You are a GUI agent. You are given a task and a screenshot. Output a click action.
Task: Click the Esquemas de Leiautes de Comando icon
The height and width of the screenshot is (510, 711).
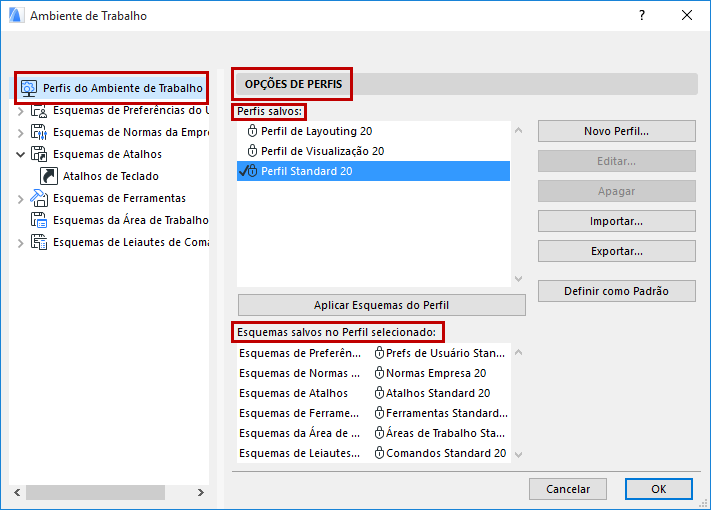tap(40, 242)
